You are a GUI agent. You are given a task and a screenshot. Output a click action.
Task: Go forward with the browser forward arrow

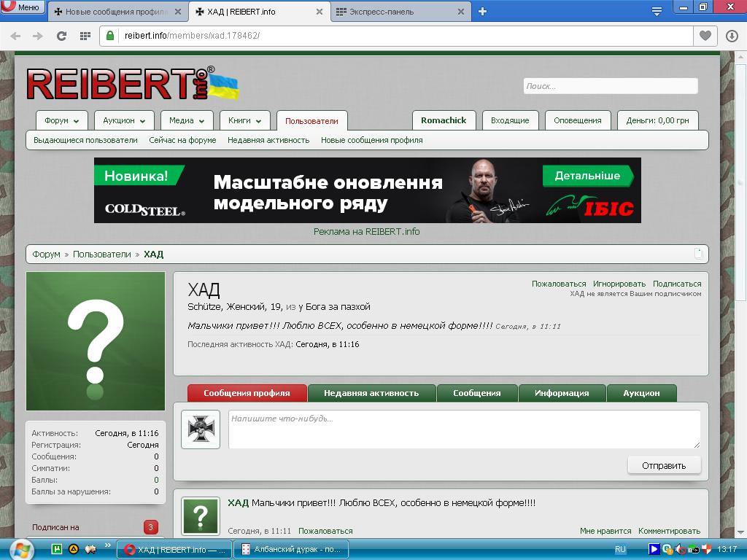38,36
